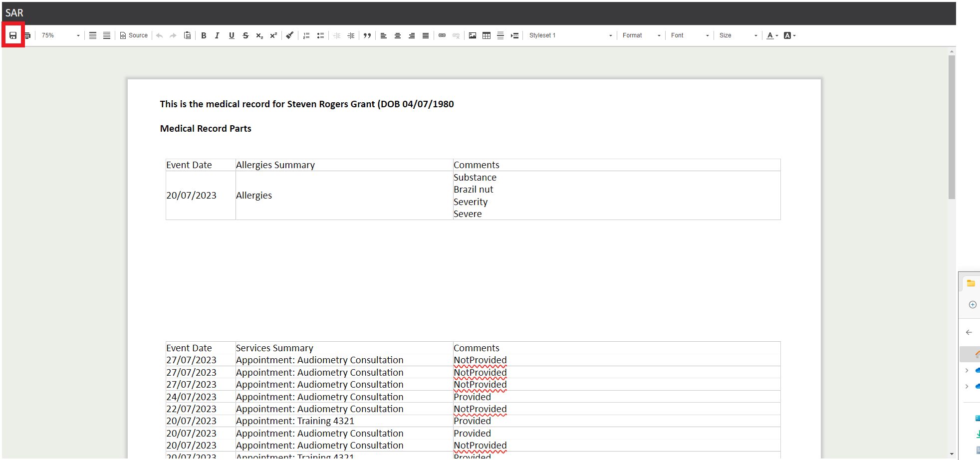This screenshot has height=460, width=980.
Task: Insert an image into the document
Action: [472, 35]
